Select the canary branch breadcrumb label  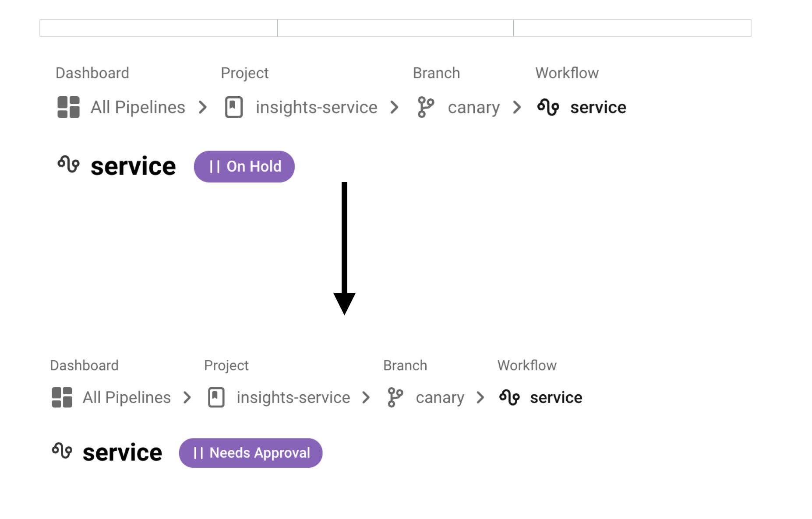pos(473,107)
